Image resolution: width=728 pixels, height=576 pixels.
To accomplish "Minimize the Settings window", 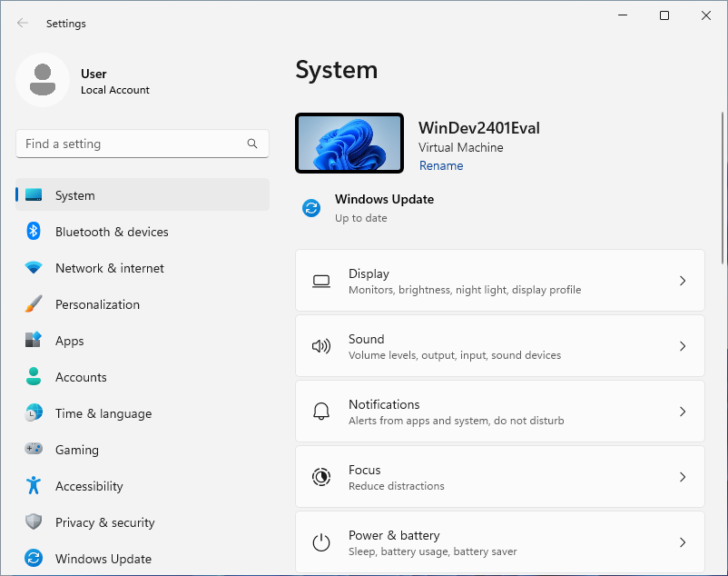I will coord(623,15).
